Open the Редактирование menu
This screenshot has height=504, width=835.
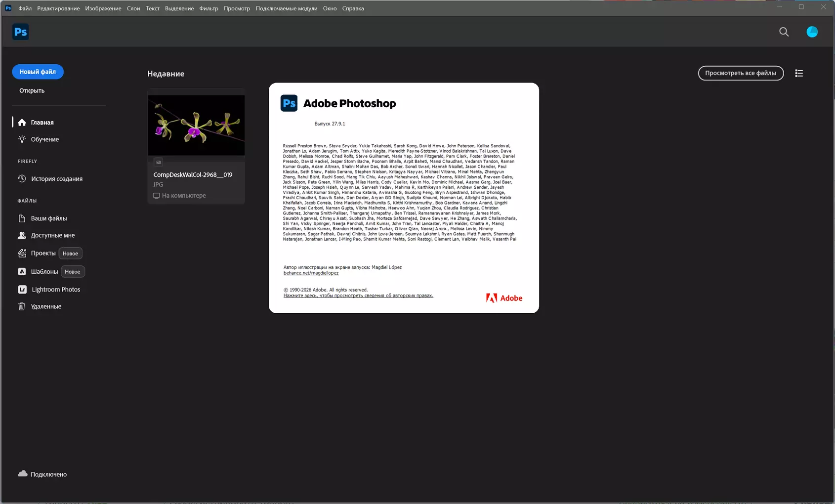coord(58,8)
